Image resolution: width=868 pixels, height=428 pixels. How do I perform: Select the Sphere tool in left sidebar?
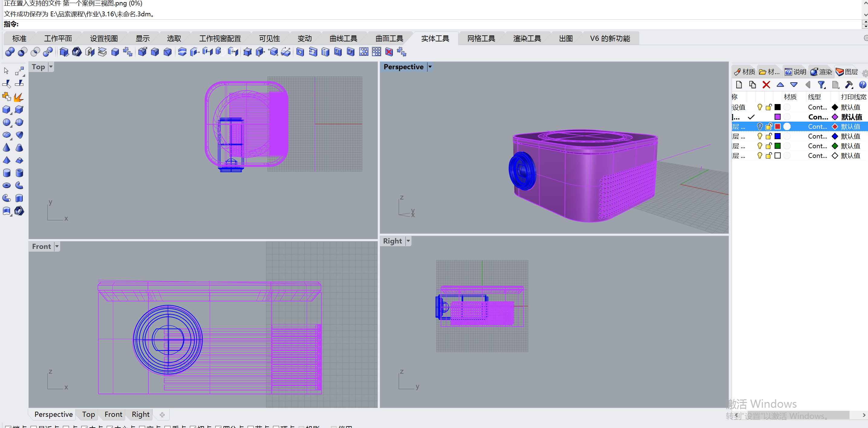pyautogui.click(x=6, y=122)
